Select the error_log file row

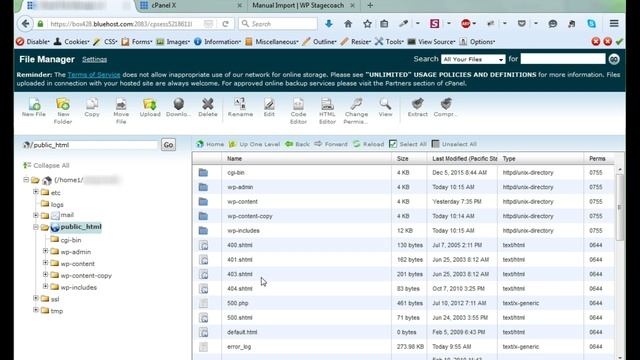click(403, 347)
